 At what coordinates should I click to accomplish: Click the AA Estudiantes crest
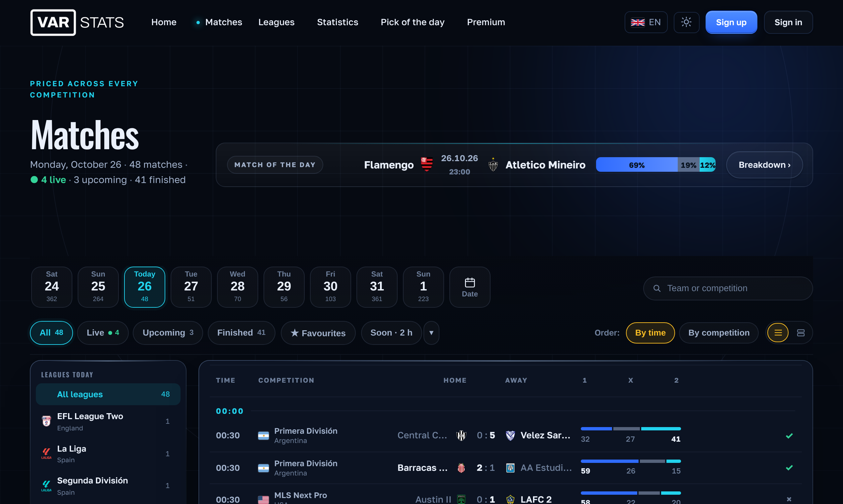(510, 468)
